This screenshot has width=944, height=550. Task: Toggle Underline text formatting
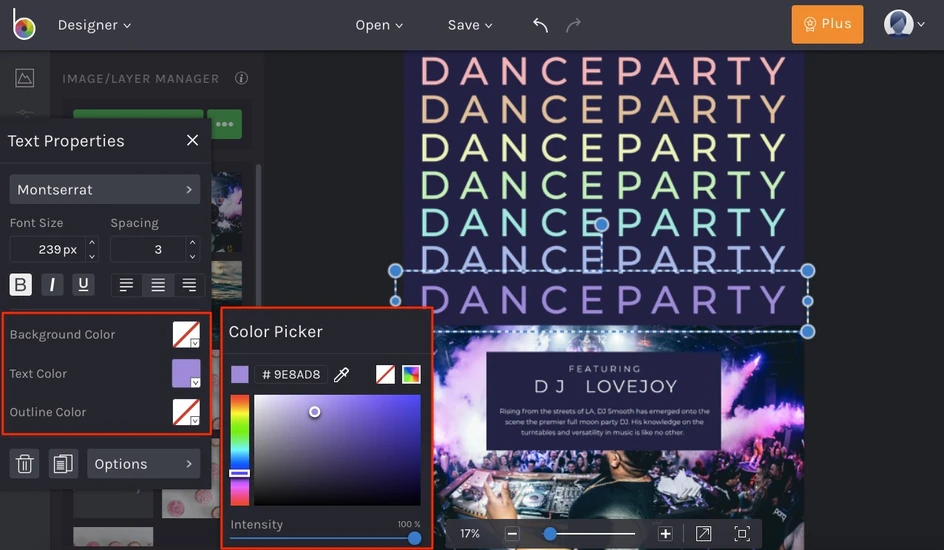84,285
